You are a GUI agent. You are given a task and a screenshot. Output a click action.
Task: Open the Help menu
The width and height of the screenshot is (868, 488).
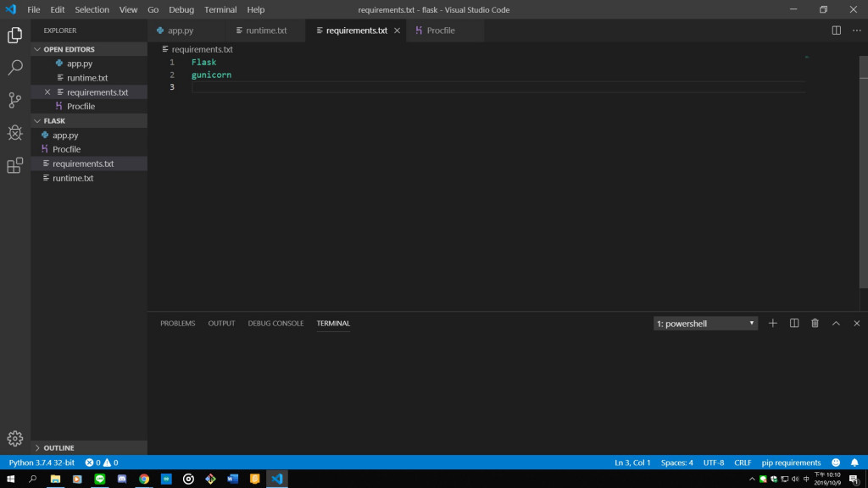[x=256, y=9]
